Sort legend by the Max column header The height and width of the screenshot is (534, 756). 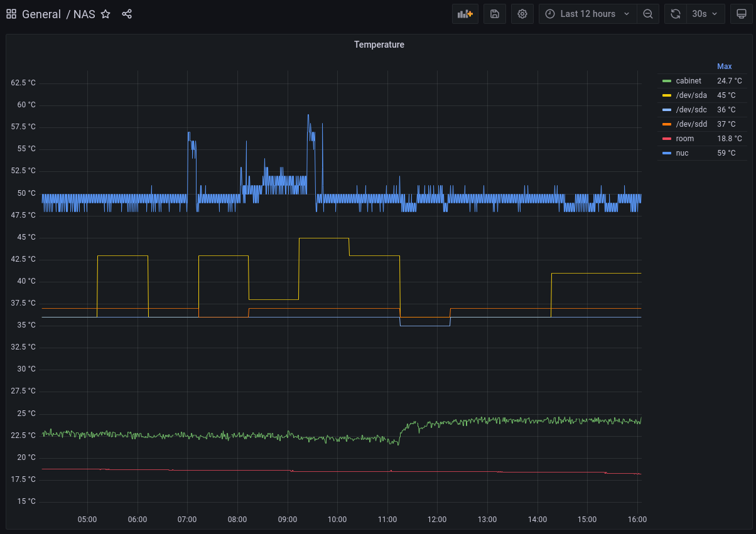click(x=724, y=67)
